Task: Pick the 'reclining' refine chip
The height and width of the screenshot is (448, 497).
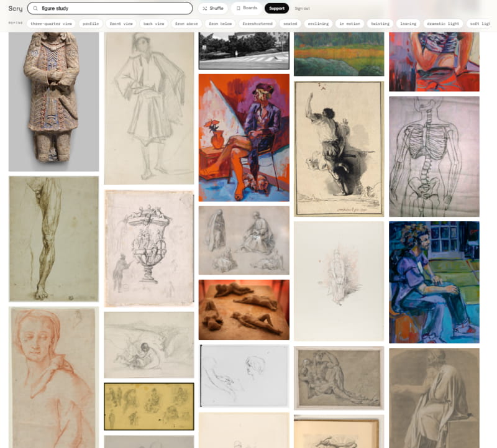Action: pos(318,24)
